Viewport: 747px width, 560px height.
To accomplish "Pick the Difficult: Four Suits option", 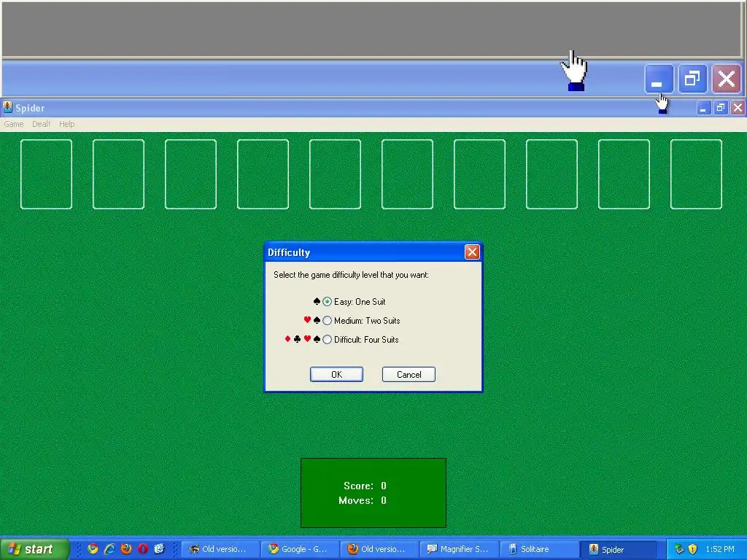I will (327, 340).
